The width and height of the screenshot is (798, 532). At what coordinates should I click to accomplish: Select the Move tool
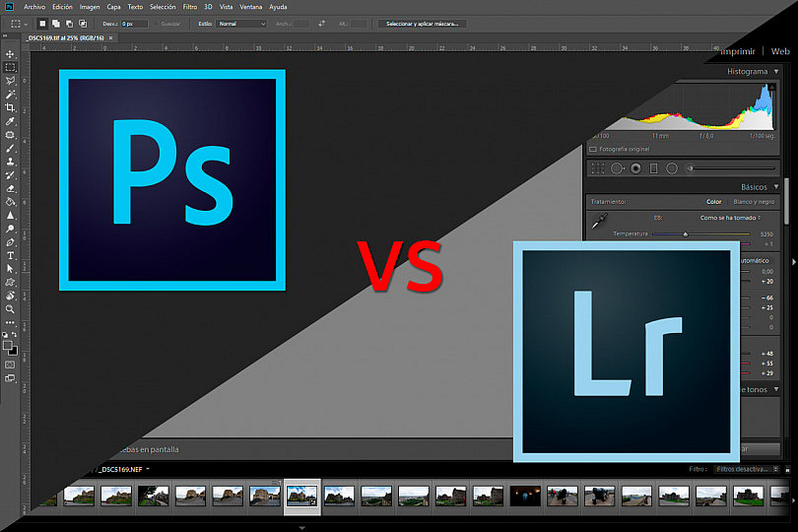[10, 54]
